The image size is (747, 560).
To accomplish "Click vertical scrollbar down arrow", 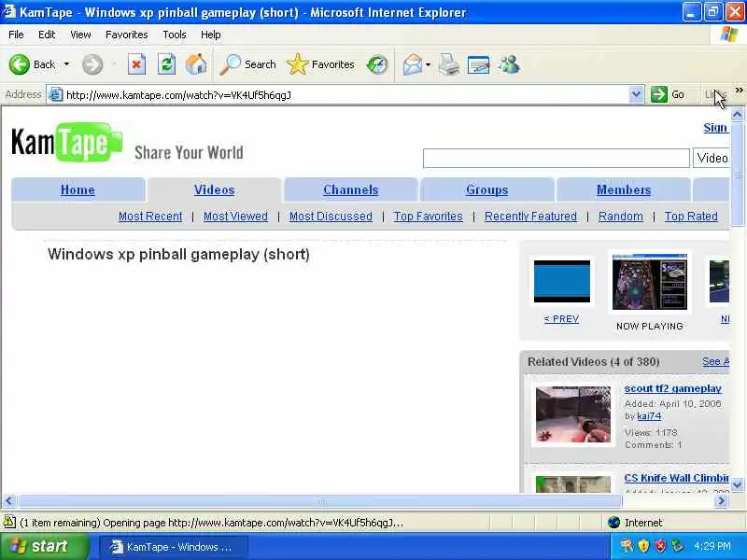I will click(x=737, y=485).
